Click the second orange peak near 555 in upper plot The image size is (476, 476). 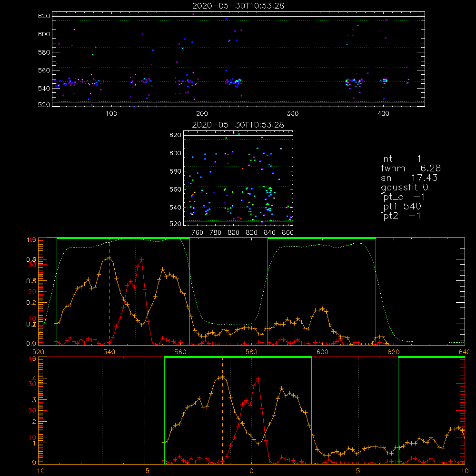(163, 269)
